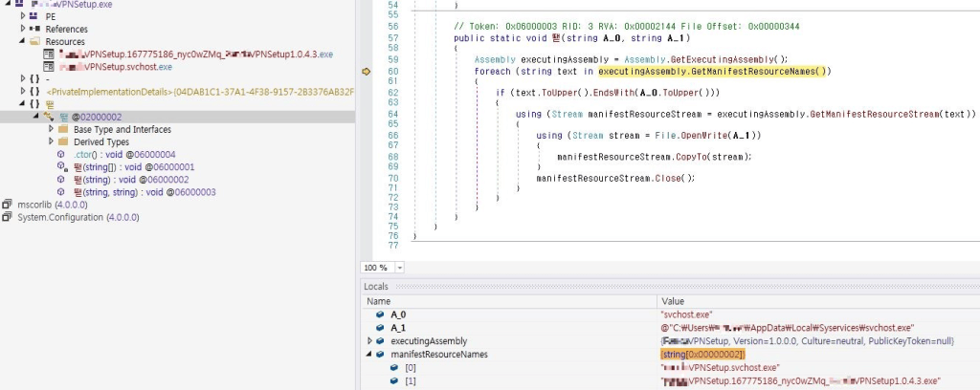
Task: Expand Derived Types folder
Action: tap(52, 141)
